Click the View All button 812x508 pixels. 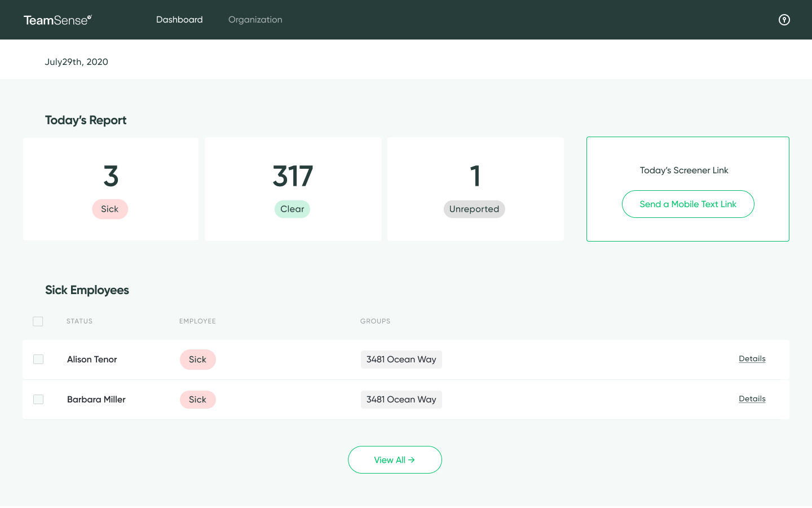[x=395, y=459]
